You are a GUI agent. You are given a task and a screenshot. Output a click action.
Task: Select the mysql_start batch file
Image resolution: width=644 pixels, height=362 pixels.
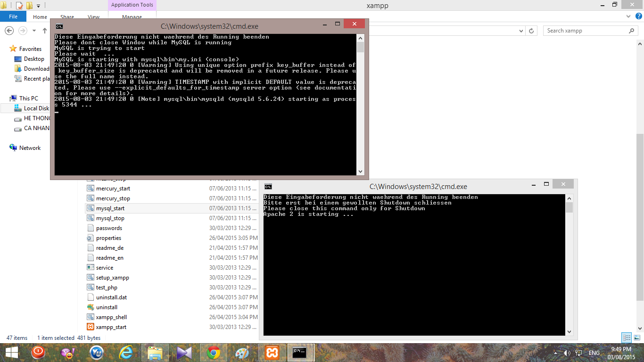click(x=110, y=208)
